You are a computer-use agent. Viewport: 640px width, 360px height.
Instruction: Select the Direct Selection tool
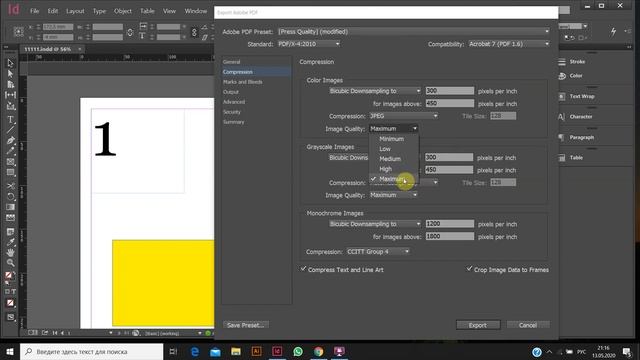tap(10, 74)
